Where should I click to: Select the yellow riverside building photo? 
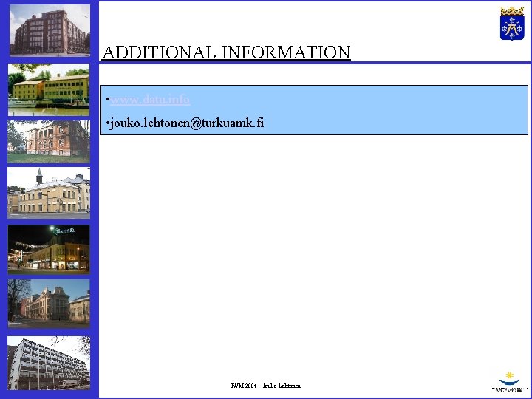point(49,89)
